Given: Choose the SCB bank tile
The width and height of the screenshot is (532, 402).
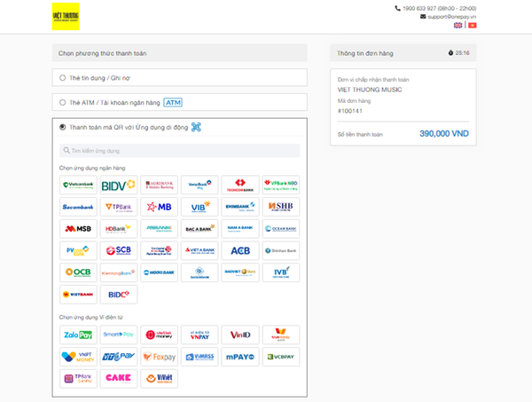Looking at the screenshot, I should 119,250.
